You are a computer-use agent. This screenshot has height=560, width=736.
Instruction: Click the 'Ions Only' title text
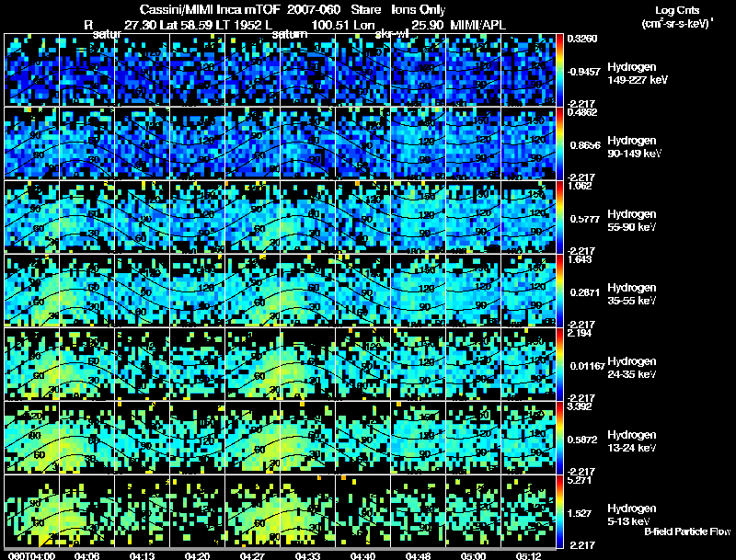pyautogui.click(x=419, y=10)
